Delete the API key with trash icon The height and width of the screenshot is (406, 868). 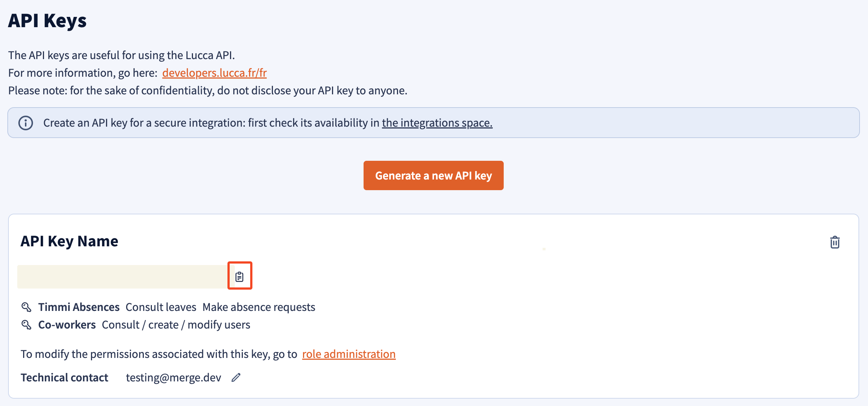point(835,242)
